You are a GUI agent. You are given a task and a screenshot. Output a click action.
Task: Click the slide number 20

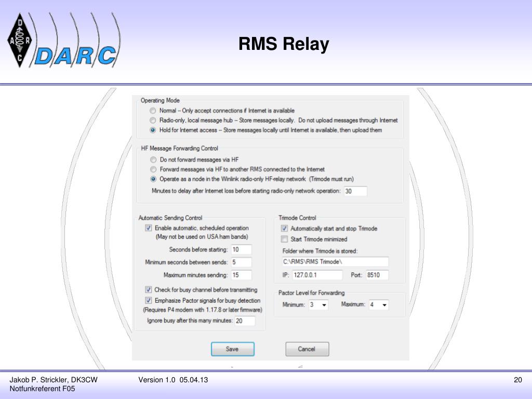tap(518, 380)
